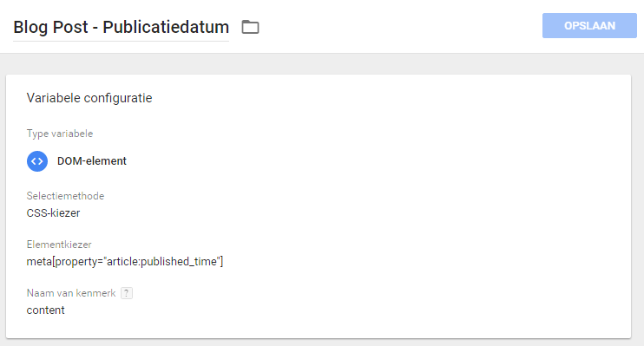Click article:published_time inside the selector text

[162, 261]
